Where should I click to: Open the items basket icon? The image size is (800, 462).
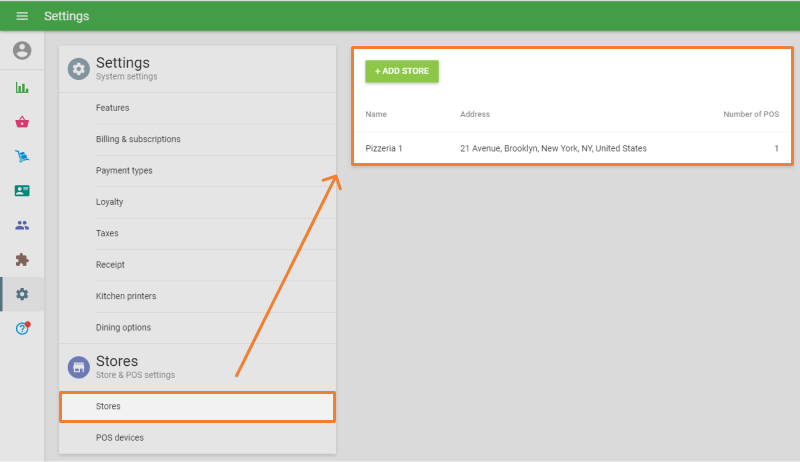pos(22,122)
